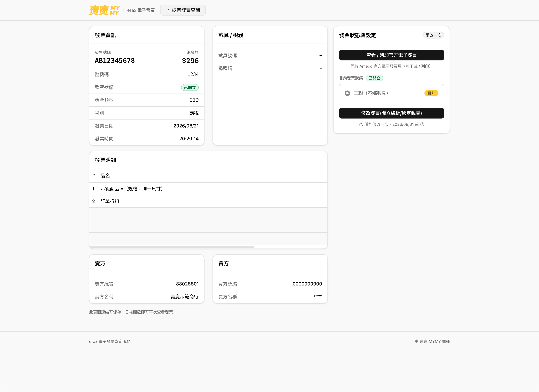
Task: Click footer text eTax 電子發票查詢服務
Action: (x=109, y=341)
